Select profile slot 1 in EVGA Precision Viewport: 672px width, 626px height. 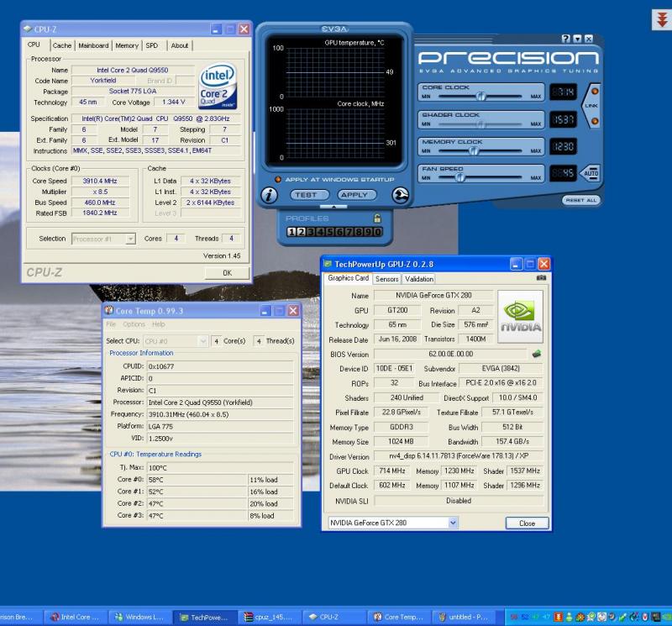tap(291, 232)
